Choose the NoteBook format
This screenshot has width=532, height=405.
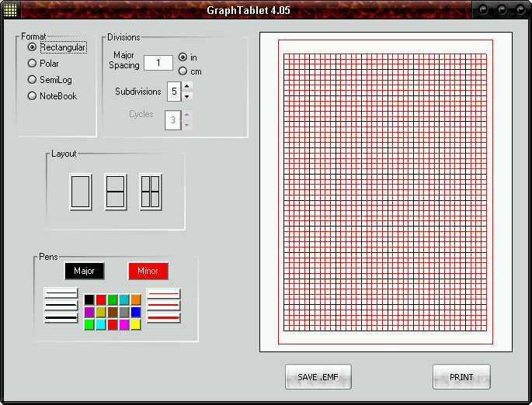(33, 96)
